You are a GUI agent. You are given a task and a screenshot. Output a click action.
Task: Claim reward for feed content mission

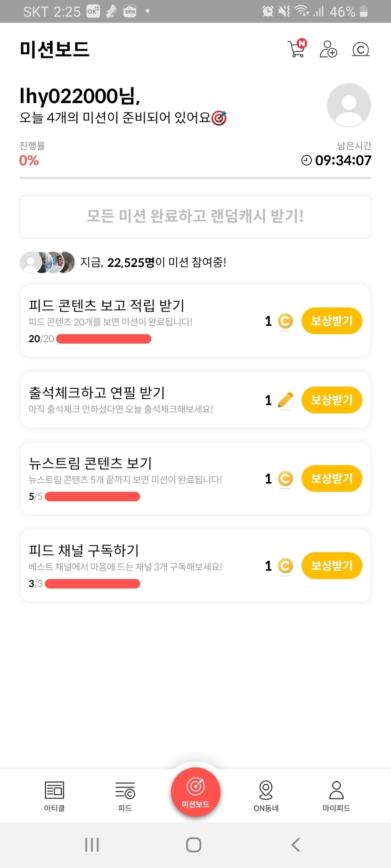332,321
